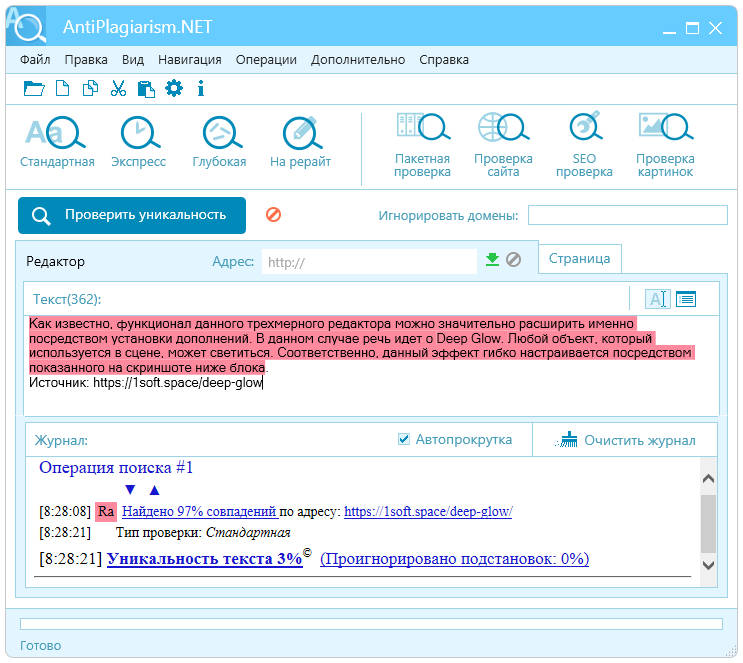
Task: Click the journal scrollbar thumb
Action: 708,524
